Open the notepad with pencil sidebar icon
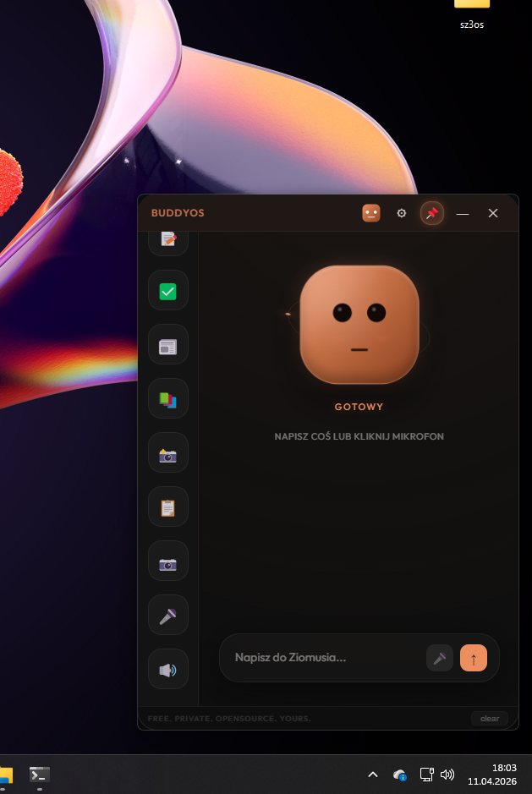 point(167,239)
